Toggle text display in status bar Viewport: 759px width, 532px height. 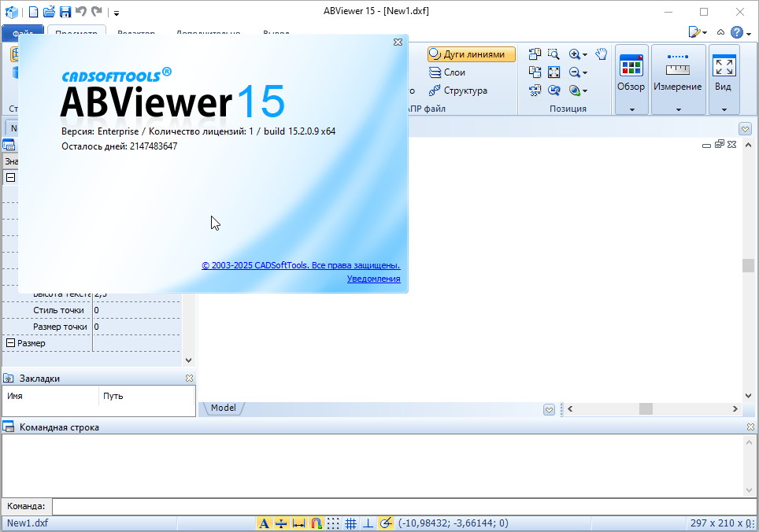264,523
